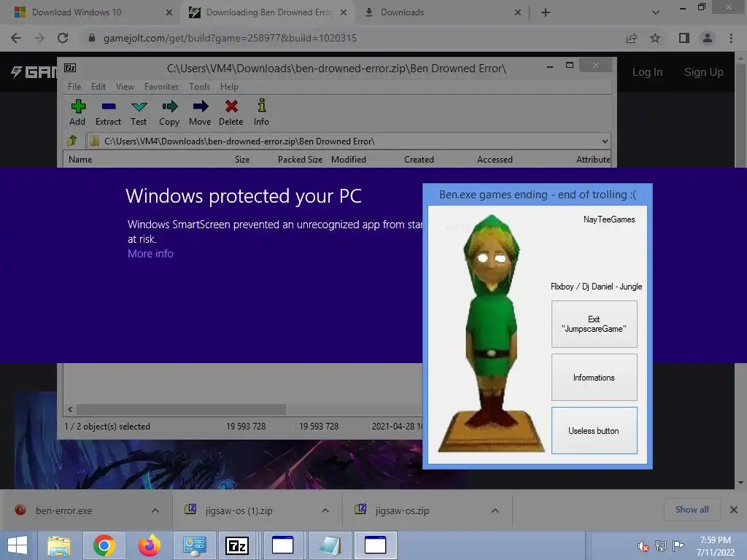747x560 pixels.
Task: Click the network tray icon
Action: click(661, 545)
